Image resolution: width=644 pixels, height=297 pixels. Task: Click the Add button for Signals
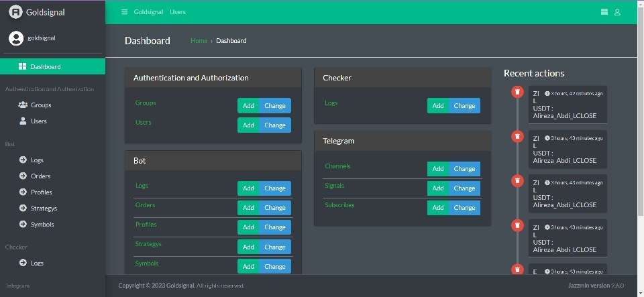tap(438, 188)
